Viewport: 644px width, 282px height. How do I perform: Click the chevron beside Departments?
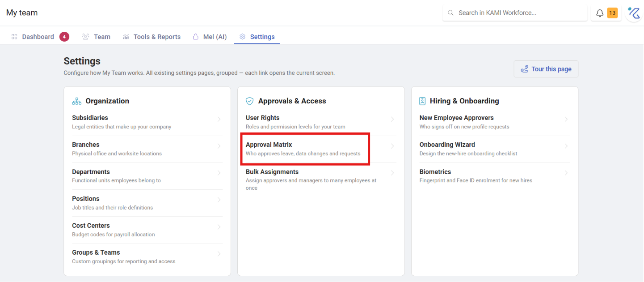[x=219, y=173]
